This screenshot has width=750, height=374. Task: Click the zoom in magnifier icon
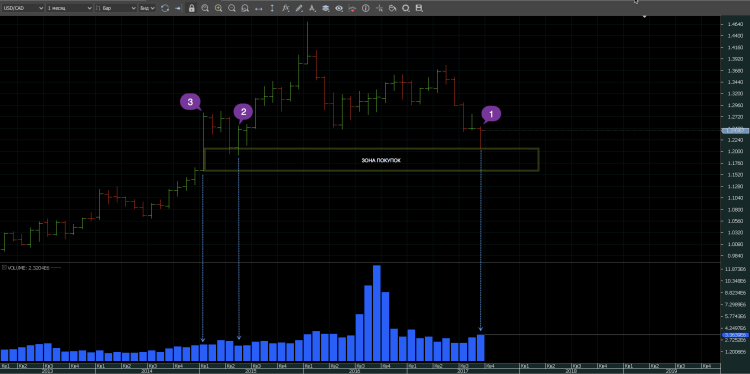click(x=219, y=8)
